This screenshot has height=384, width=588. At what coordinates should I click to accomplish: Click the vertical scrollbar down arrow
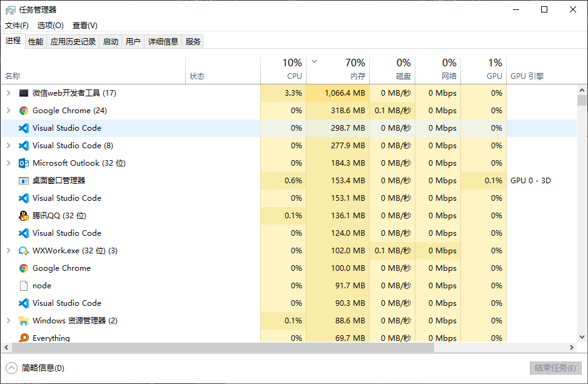click(582, 337)
